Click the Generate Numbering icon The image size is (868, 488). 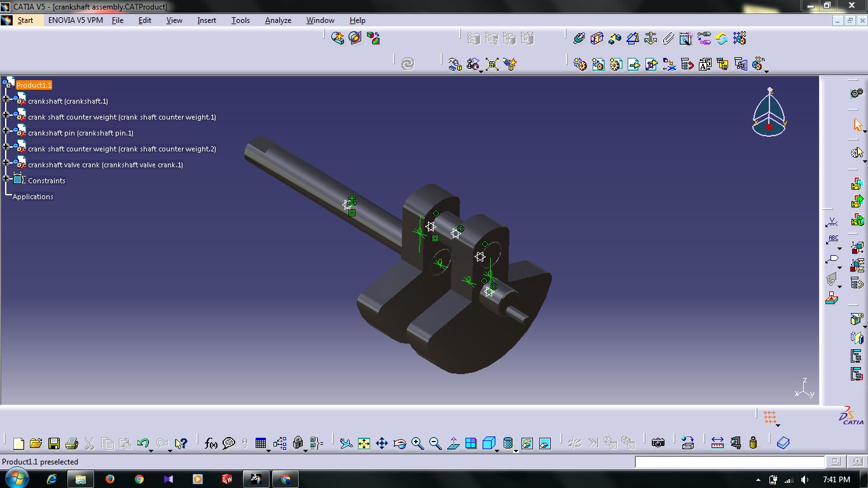(x=705, y=64)
